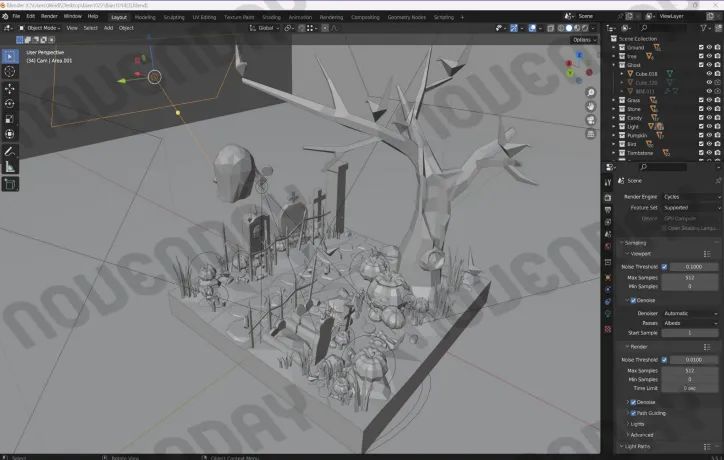Open Object properties tab icon
Viewport: 724px width, 460px height.
(x=608, y=278)
